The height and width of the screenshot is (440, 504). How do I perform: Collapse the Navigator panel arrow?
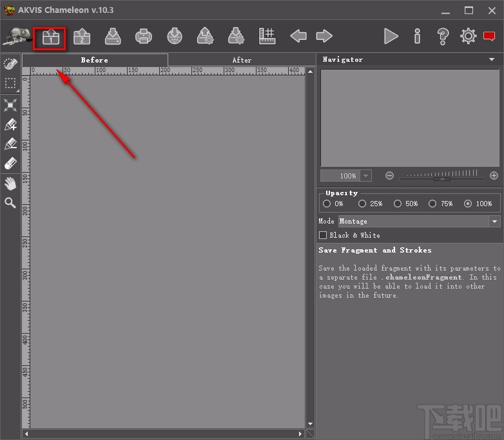pyautogui.click(x=492, y=59)
